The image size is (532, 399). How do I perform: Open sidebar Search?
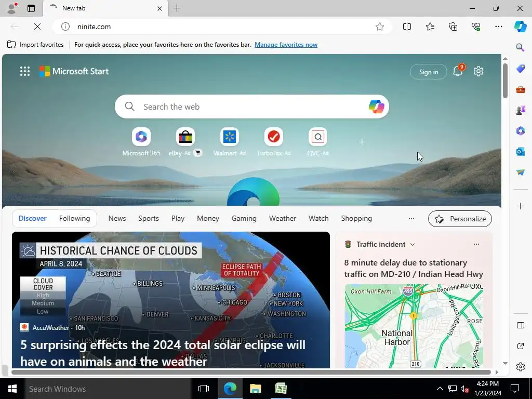tap(520, 47)
